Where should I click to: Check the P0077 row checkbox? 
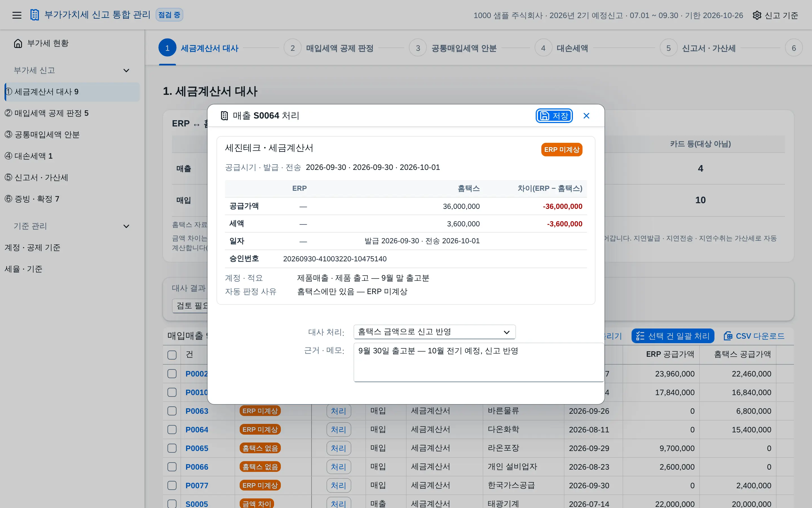point(172,485)
